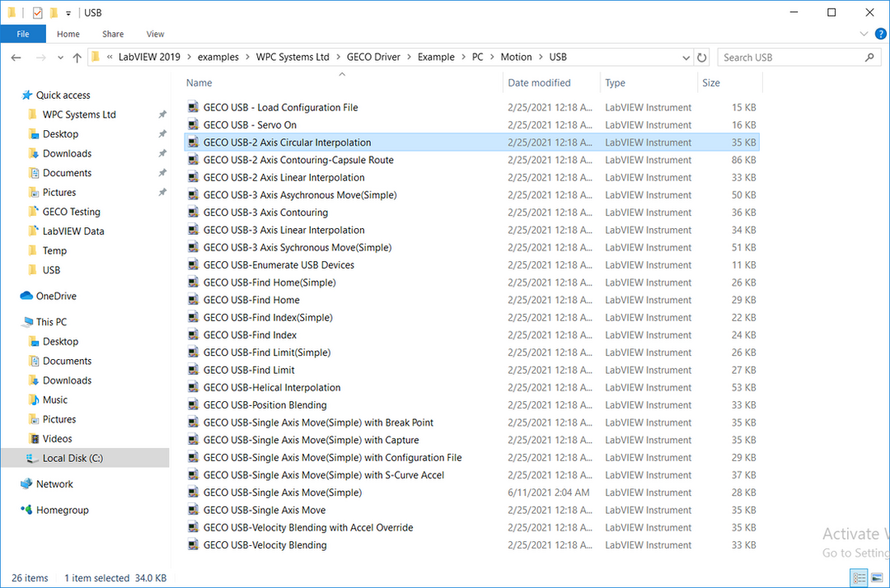Click the Properties checkmark icon in title bar
Screen dimensions: 890x588
pos(37,13)
